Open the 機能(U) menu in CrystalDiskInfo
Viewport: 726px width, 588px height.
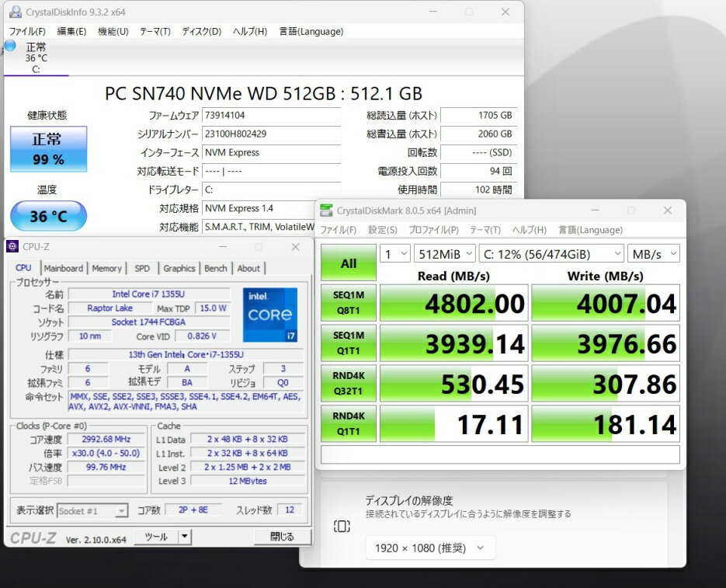point(113,32)
